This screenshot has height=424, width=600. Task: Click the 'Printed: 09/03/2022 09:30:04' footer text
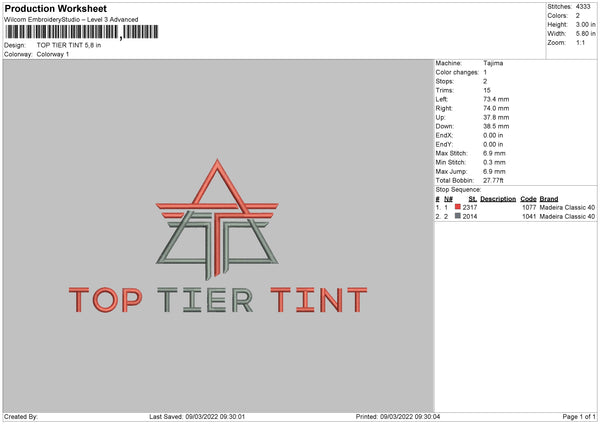tap(398, 416)
